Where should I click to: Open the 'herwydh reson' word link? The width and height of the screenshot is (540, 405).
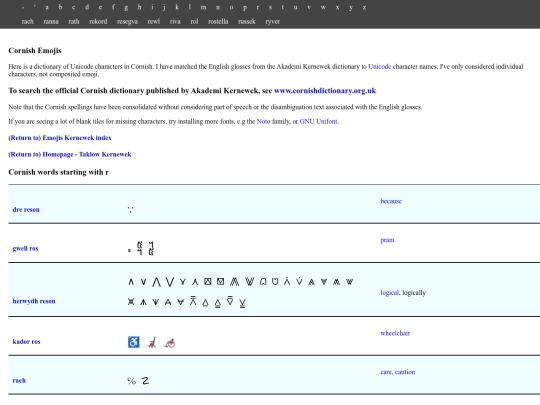[34, 301]
